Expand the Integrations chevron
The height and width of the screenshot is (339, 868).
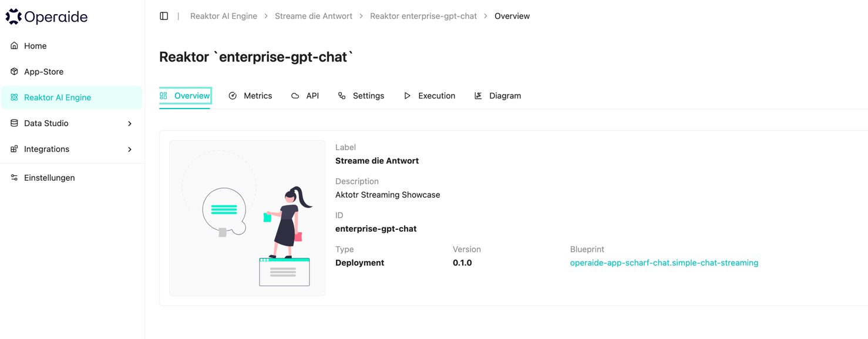[130, 150]
